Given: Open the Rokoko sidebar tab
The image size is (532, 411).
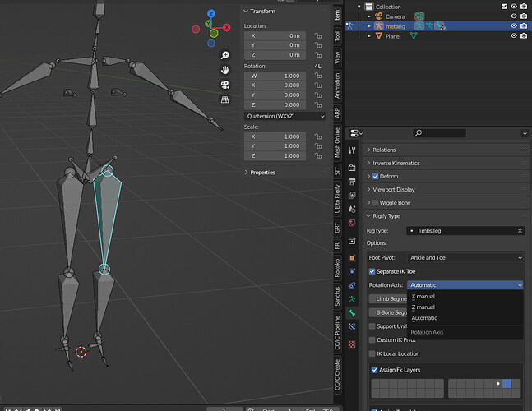Looking at the screenshot, I should coord(337,267).
